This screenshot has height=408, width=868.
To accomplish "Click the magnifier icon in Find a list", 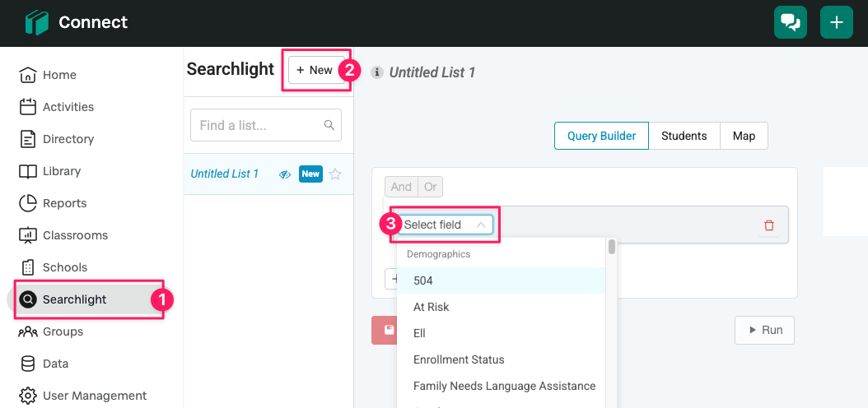I will (329, 125).
